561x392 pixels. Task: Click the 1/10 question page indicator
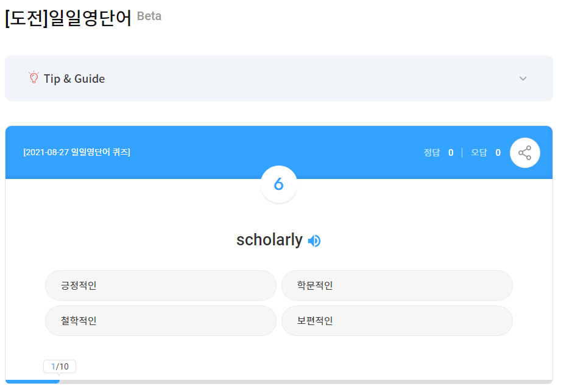[x=60, y=366]
